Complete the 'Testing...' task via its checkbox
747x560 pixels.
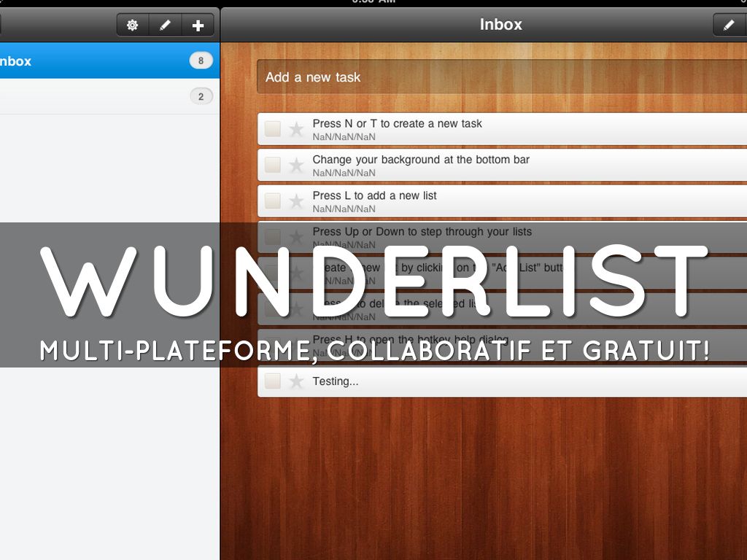tap(273, 381)
